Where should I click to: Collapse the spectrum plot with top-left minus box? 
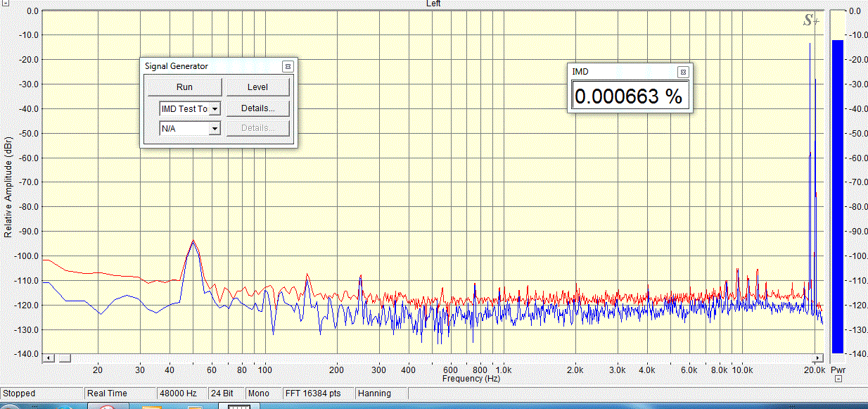[x=5, y=3]
